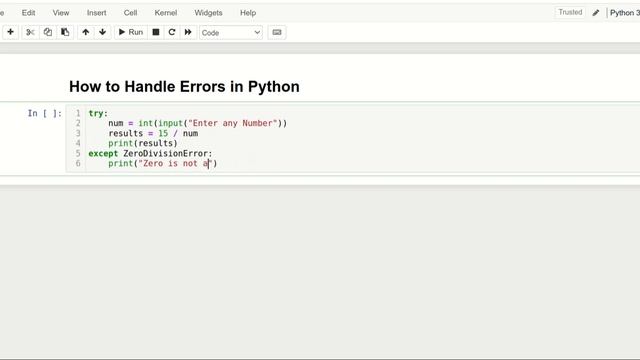Click the 'results = 15 / num' line
Image resolution: width=640 pixels, height=360 pixels.
[x=153, y=133]
